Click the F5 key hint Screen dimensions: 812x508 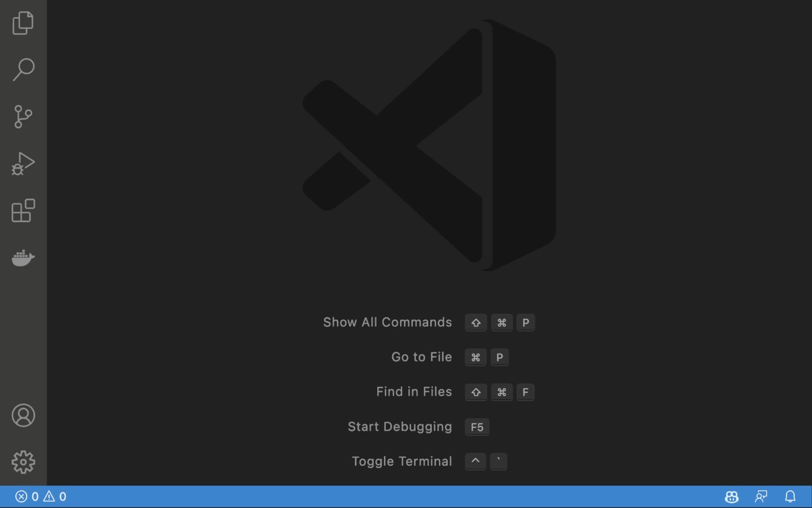click(477, 427)
